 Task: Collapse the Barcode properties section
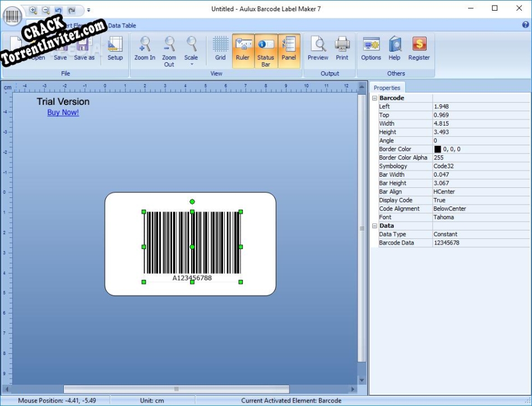point(374,98)
